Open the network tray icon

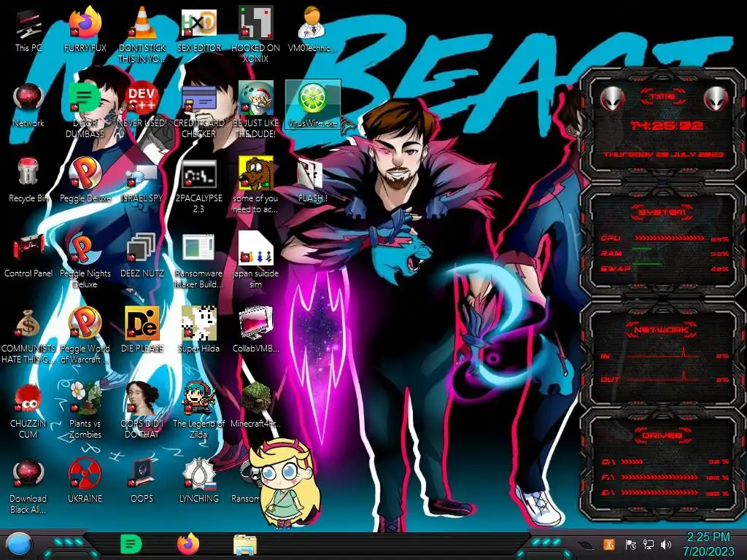tap(649, 545)
